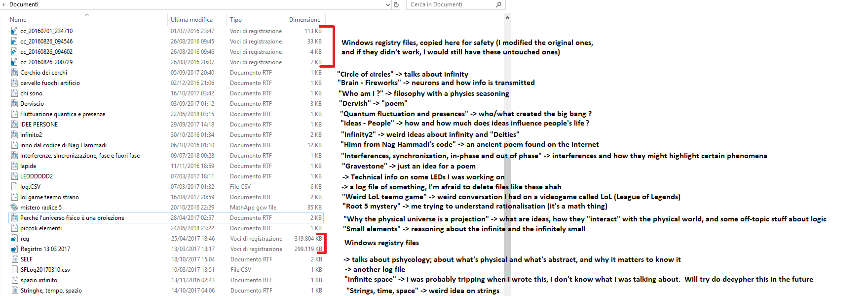
Task: Click the SFLog20170310.csv file icon
Action: click(14, 269)
